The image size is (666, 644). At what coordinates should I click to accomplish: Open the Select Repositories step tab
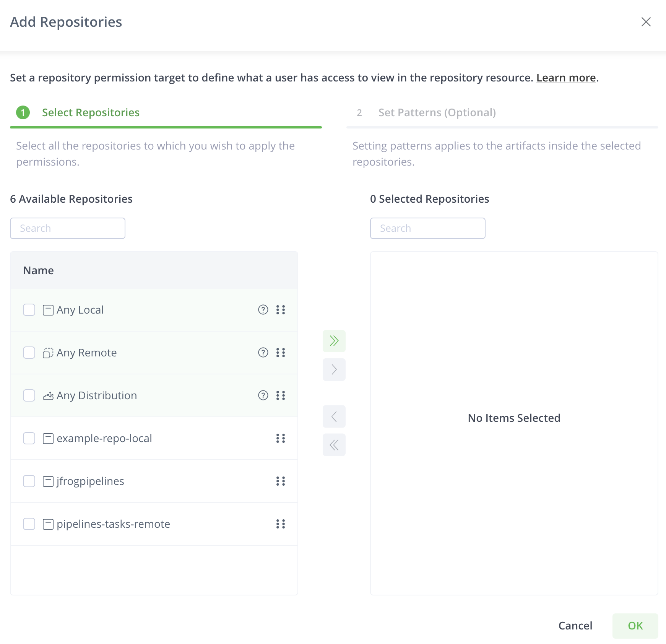coord(91,112)
